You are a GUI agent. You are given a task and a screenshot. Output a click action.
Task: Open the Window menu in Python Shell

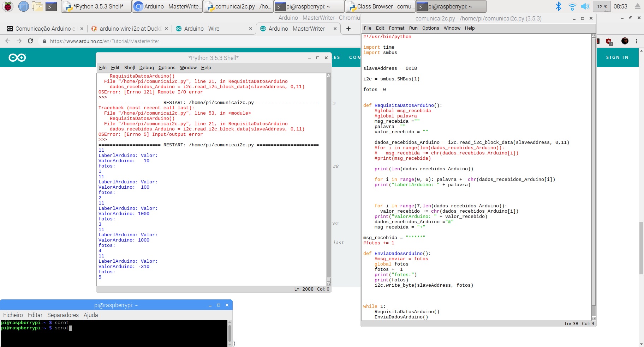point(188,67)
